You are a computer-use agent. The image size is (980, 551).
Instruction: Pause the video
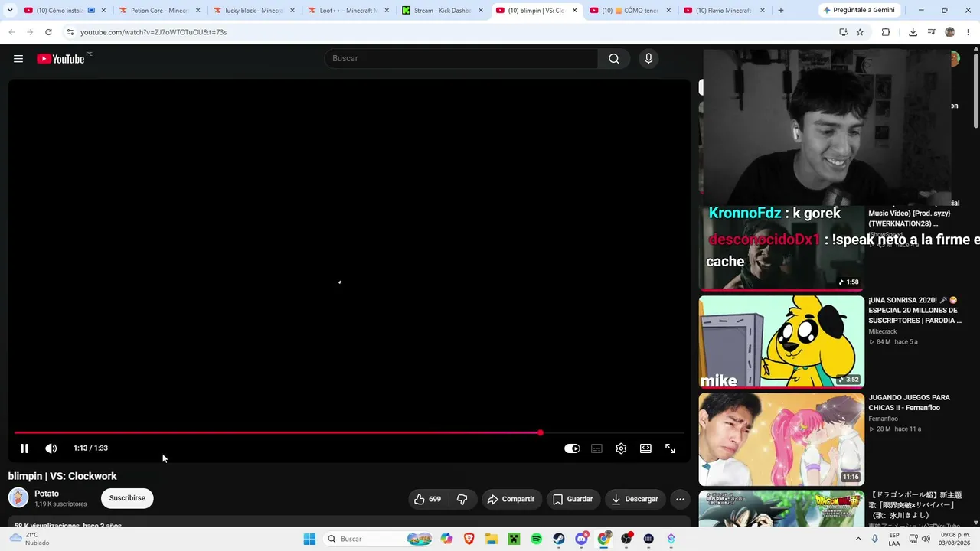click(x=24, y=448)
